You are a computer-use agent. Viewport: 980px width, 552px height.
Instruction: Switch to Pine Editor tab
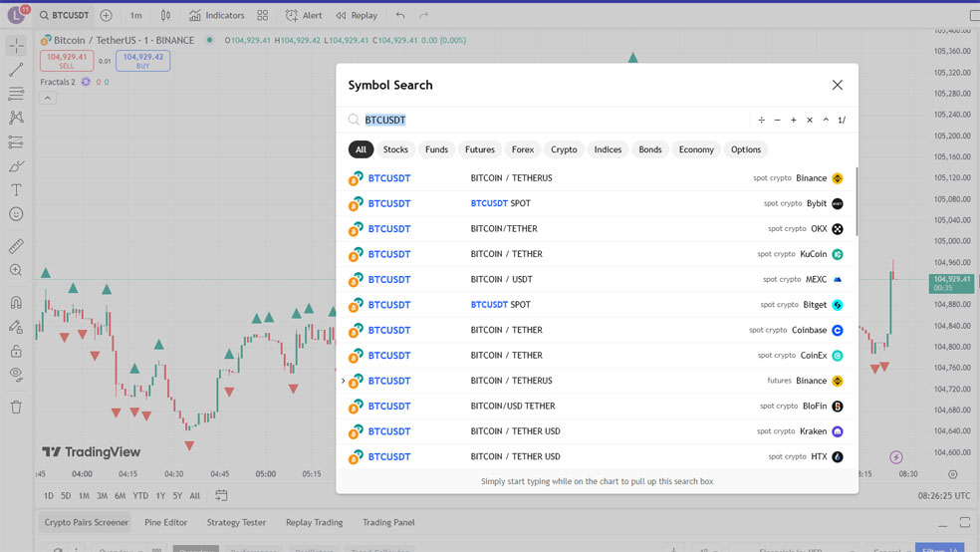point(165,523)
